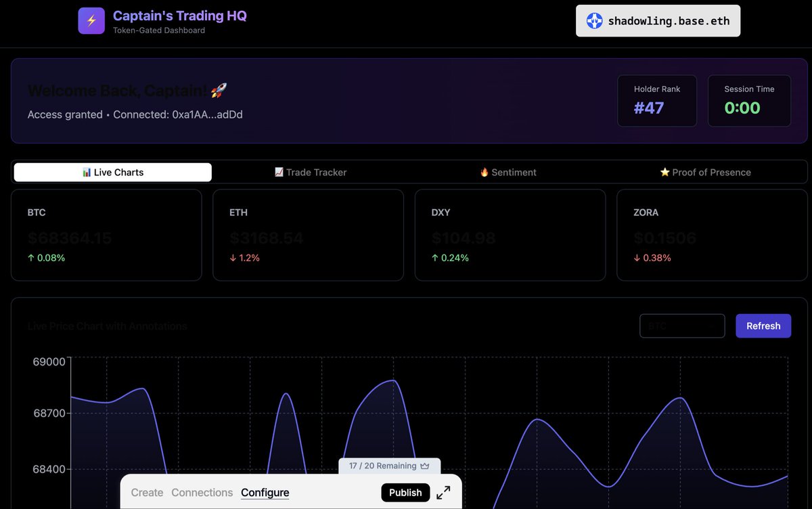Click the DXY up 0.24% change value

click(x=450, y=258)
